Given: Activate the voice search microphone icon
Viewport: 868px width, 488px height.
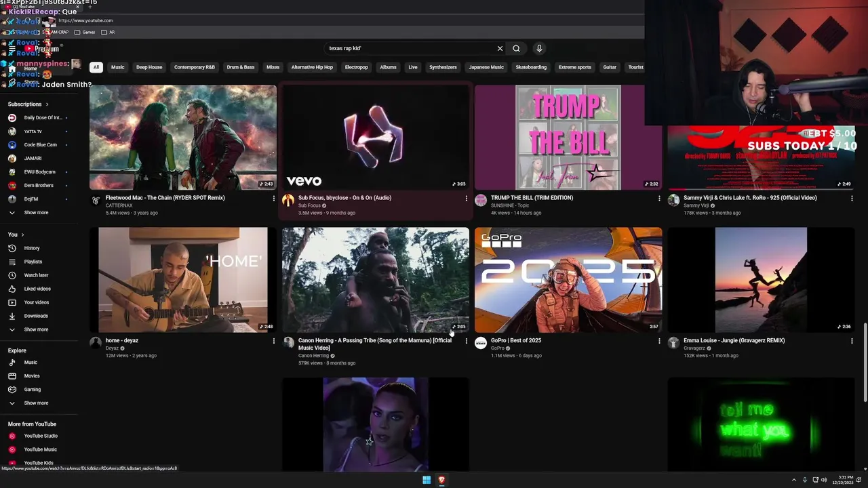Looking at the screenshot, I should point(539,48).
